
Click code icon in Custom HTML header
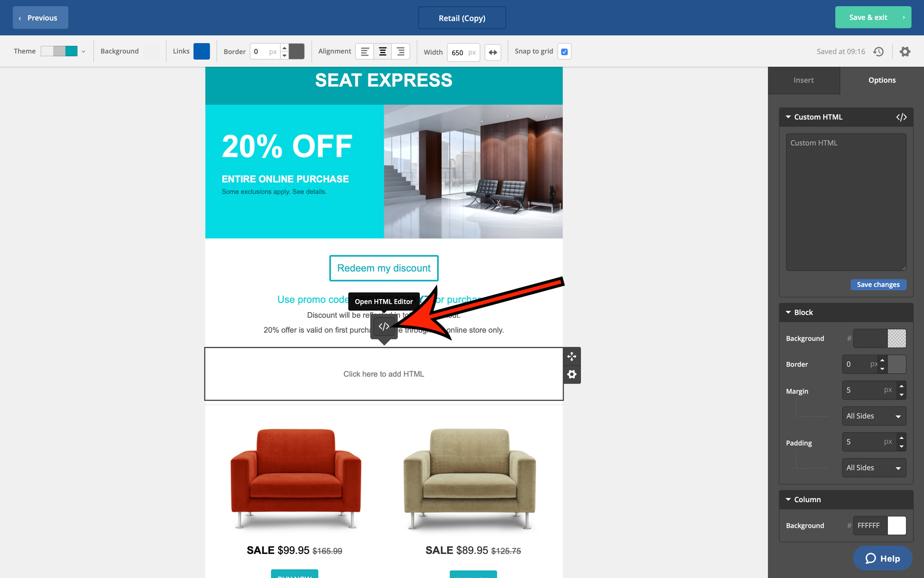tap(901, 117)
